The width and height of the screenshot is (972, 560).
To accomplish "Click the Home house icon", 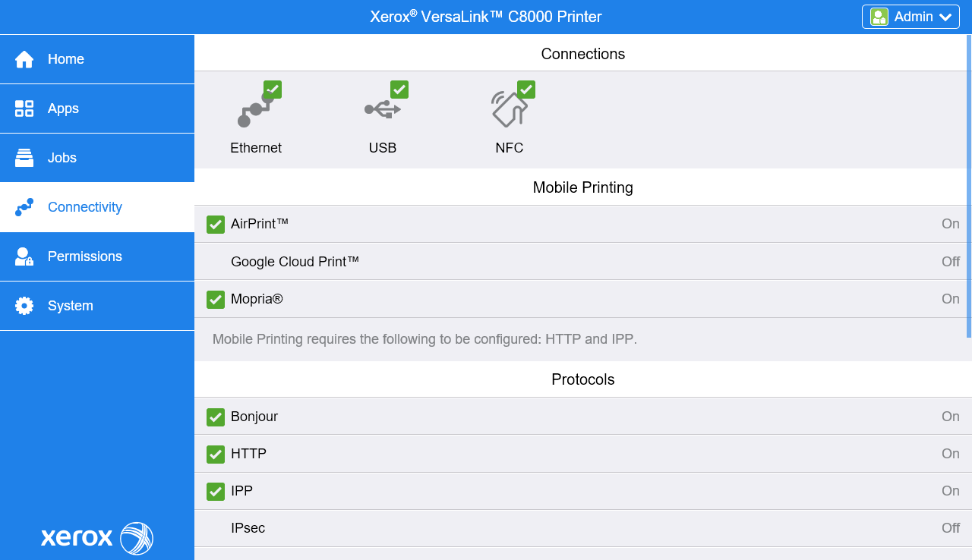I will (x=24, y=59).
